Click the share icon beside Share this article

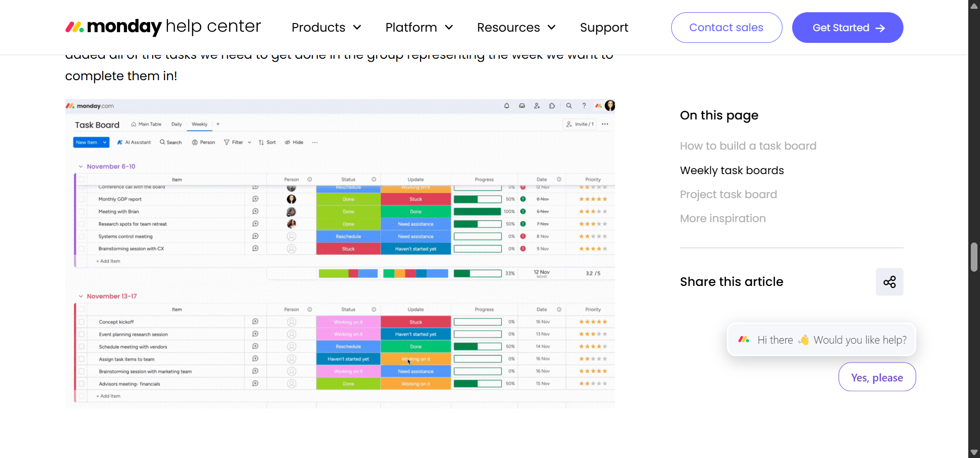point(890,282)
